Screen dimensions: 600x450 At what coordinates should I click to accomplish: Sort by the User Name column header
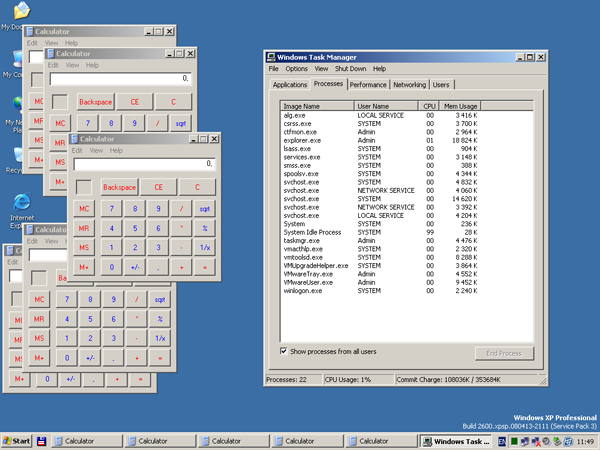tap(386, 106)
